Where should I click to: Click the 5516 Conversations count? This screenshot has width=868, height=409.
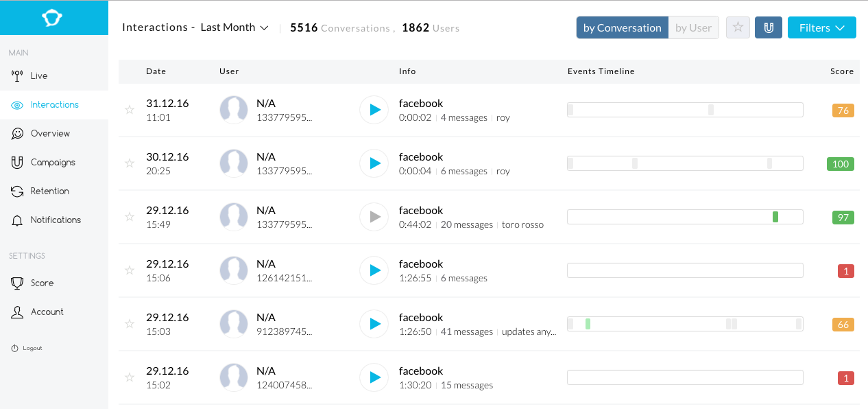coord(340,28)
